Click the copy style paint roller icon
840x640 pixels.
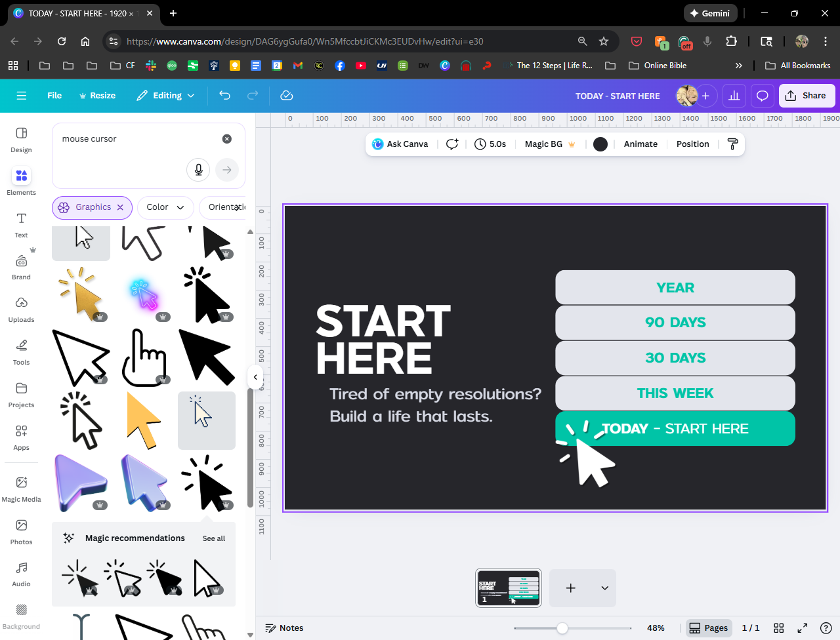pyautogui.click(x=733, y=144)
